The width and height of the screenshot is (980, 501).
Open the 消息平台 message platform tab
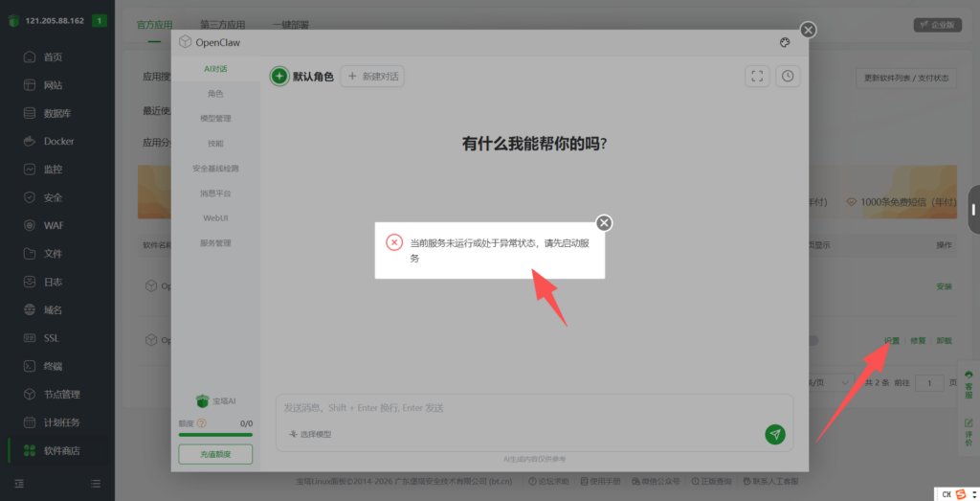pos(215,194)
